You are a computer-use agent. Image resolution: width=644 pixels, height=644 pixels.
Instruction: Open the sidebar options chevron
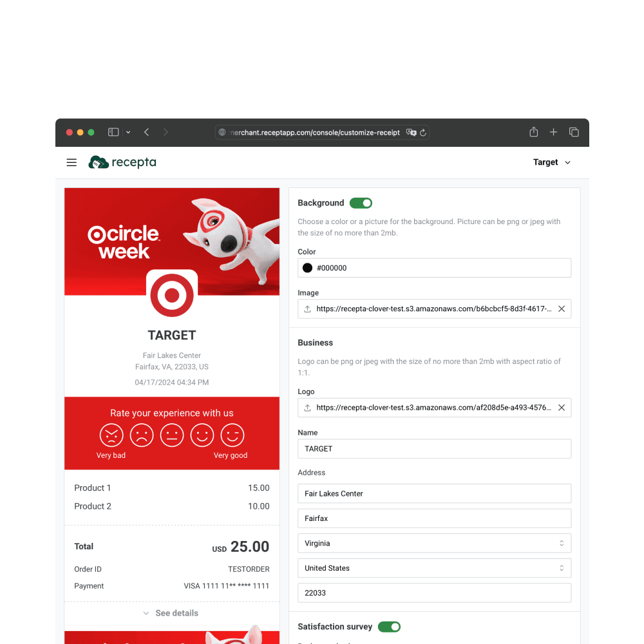128,132
